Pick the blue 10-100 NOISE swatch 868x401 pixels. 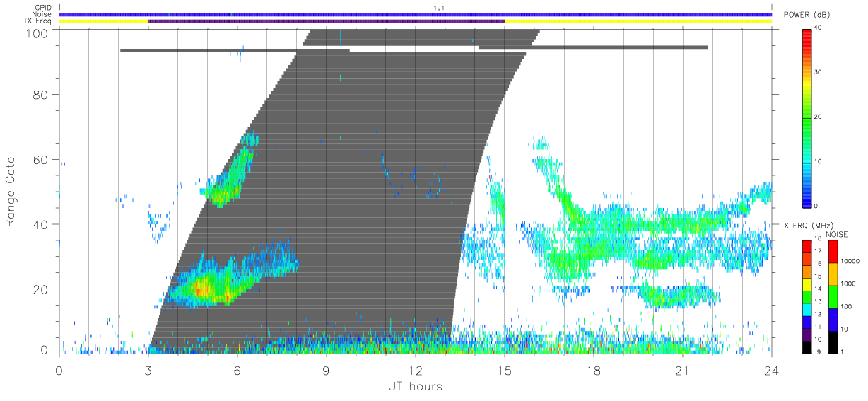(833, 320)
